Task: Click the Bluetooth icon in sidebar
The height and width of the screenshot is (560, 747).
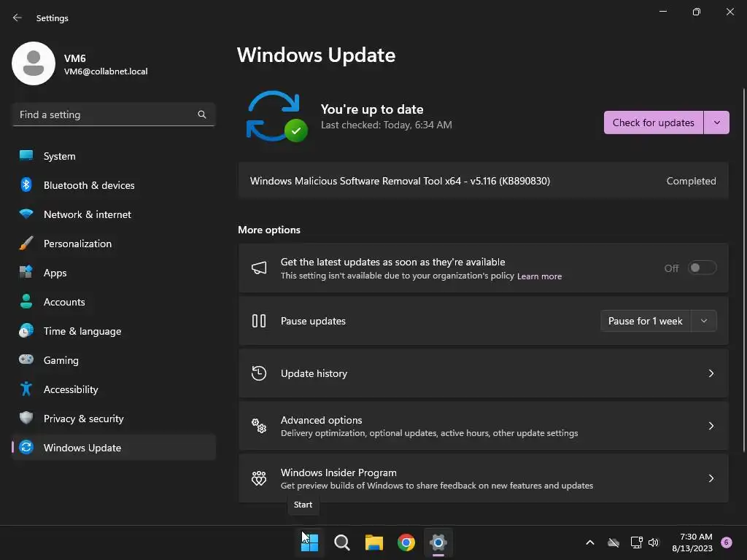Action: point(26,184)
